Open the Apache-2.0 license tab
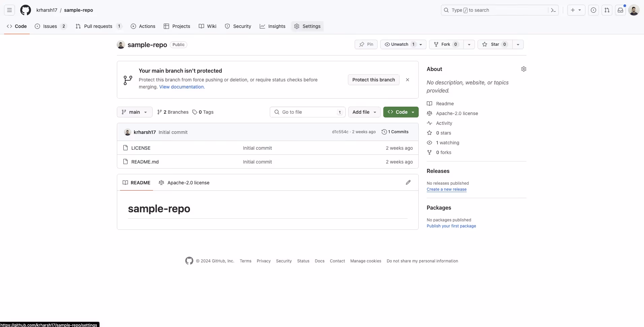The image size is (644, 327). coord(184,183)
